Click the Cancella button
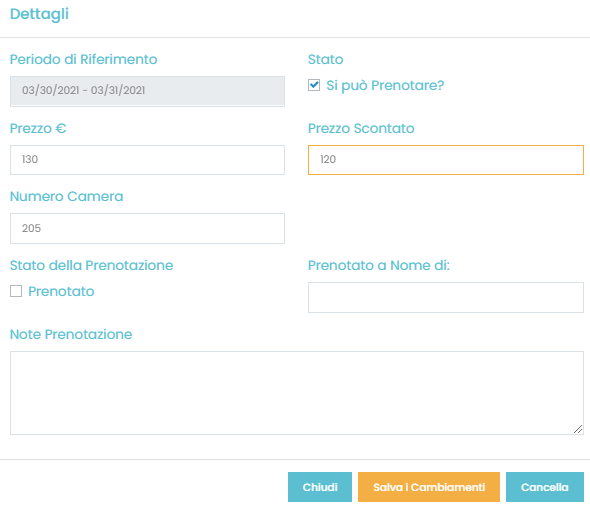 coord(544,487)
